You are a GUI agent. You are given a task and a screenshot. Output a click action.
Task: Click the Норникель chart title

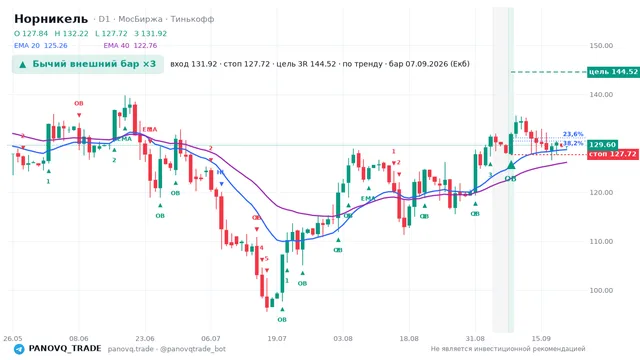pyautogui.click(x=51, y=19)
